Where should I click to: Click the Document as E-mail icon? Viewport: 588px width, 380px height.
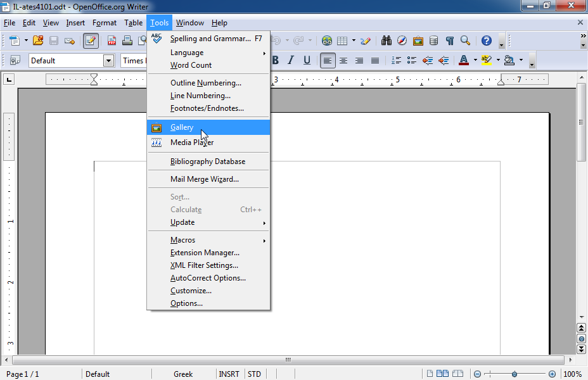(70, 41)
